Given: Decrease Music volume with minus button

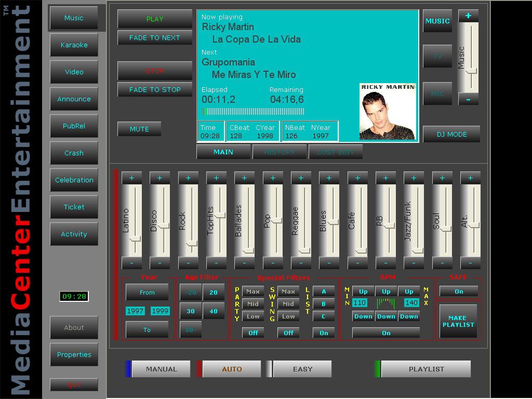Looking at the screenshot, I should (x=468, y=99).
